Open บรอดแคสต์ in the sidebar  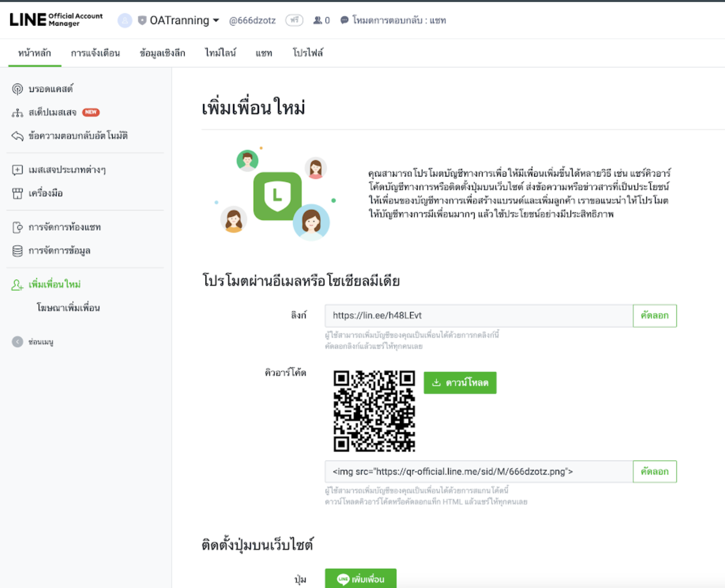click(51, 89)
